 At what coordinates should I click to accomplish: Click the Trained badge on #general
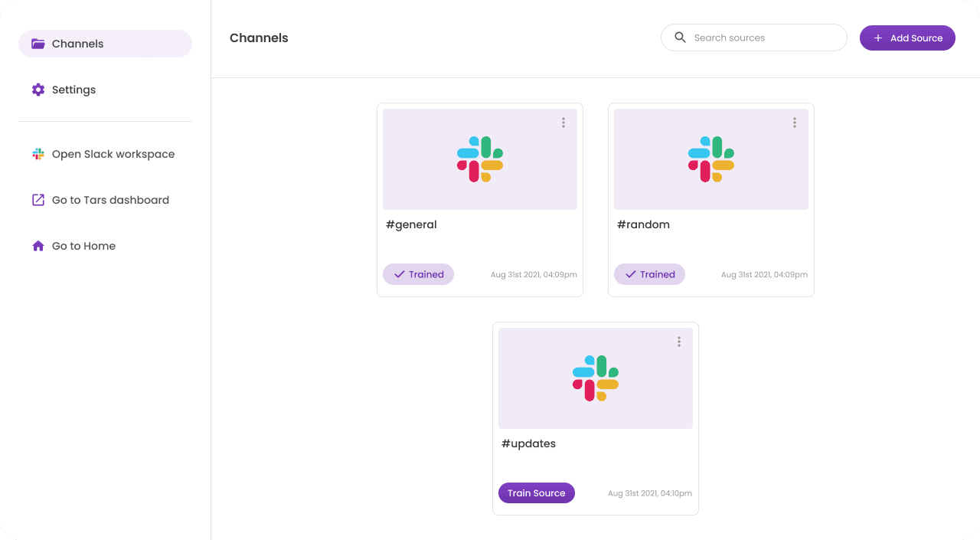coord(419,274)
